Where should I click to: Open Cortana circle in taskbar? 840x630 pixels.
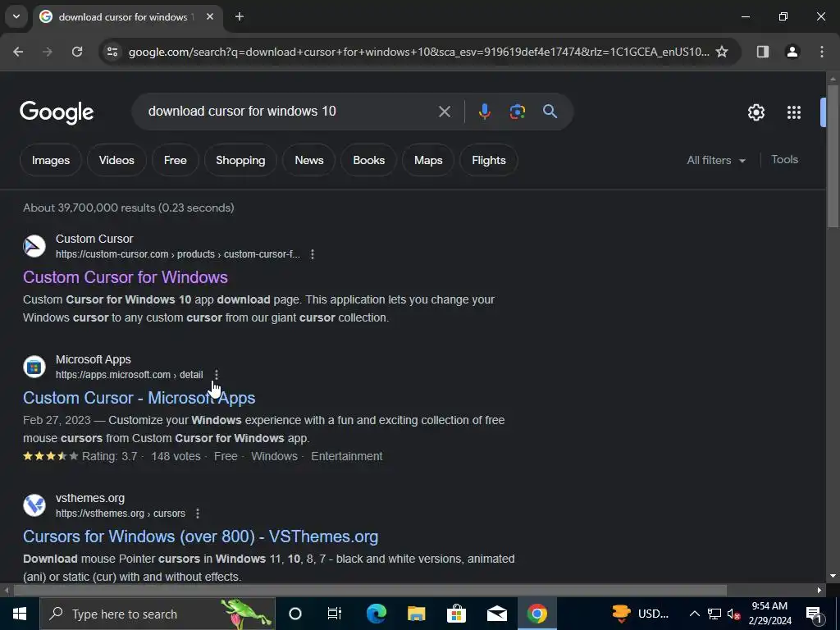pos(295,614)
